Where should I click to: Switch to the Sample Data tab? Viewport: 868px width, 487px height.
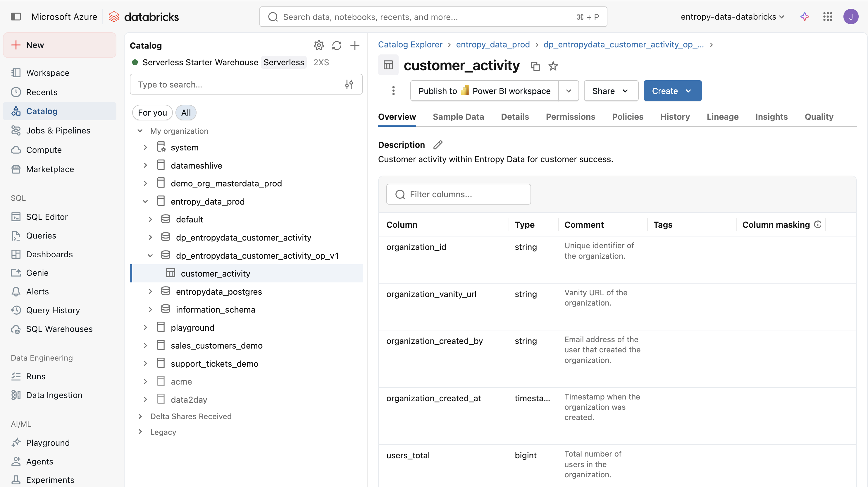point(458,117)
